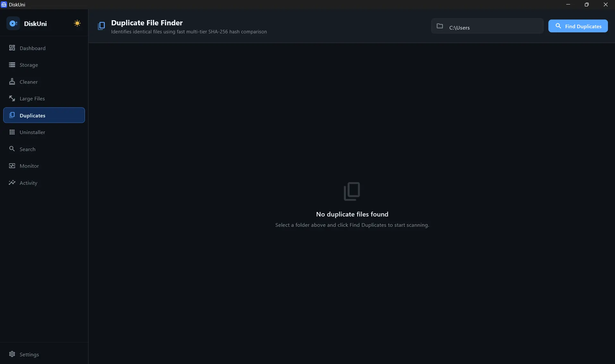
Task: Click the Large Files expand-arrows icon
Action: (12, 98)
